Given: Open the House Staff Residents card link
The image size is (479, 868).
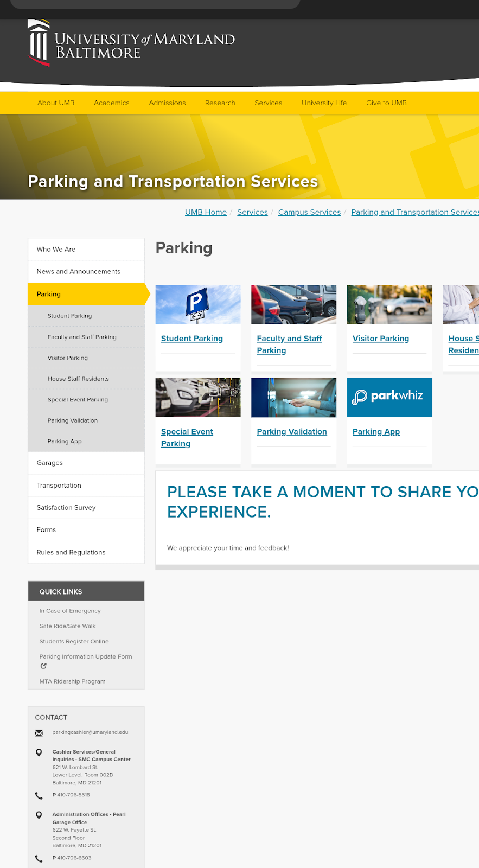Looking at the screenshot, I should [464, 344].
